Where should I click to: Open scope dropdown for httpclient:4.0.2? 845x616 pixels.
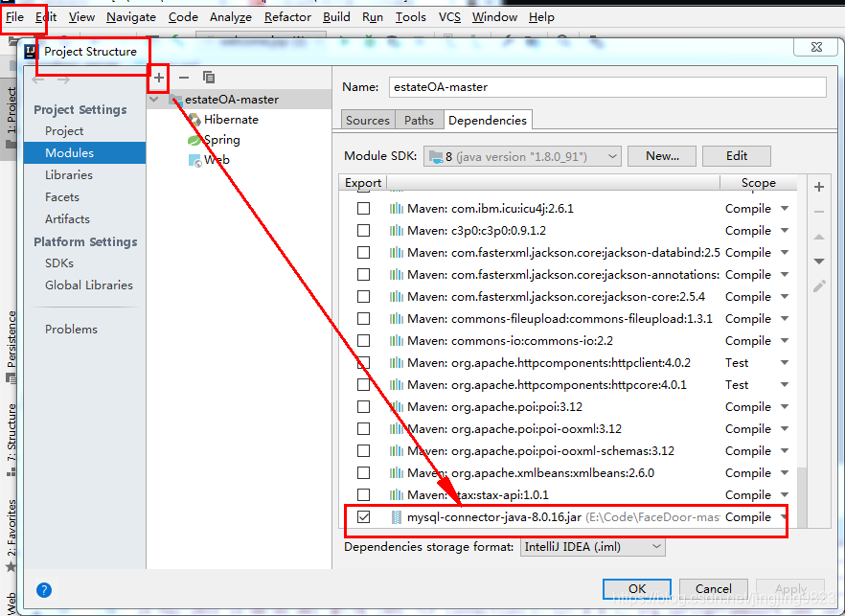pos(785,363)
